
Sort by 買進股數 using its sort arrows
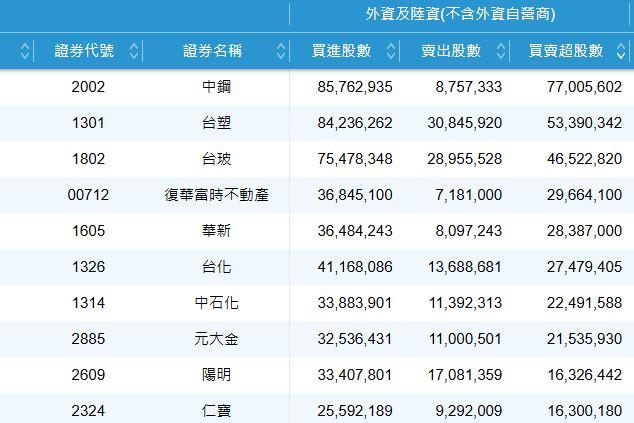[x=391, y=51]
